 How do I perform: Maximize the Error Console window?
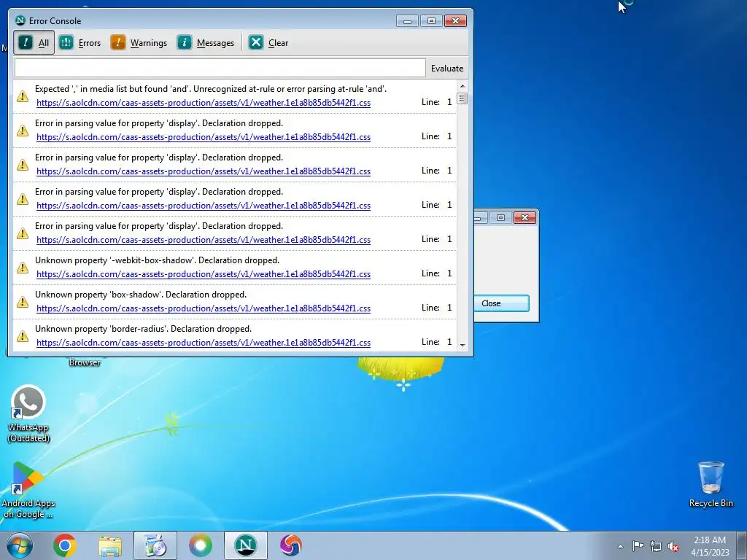click(431, 21)
